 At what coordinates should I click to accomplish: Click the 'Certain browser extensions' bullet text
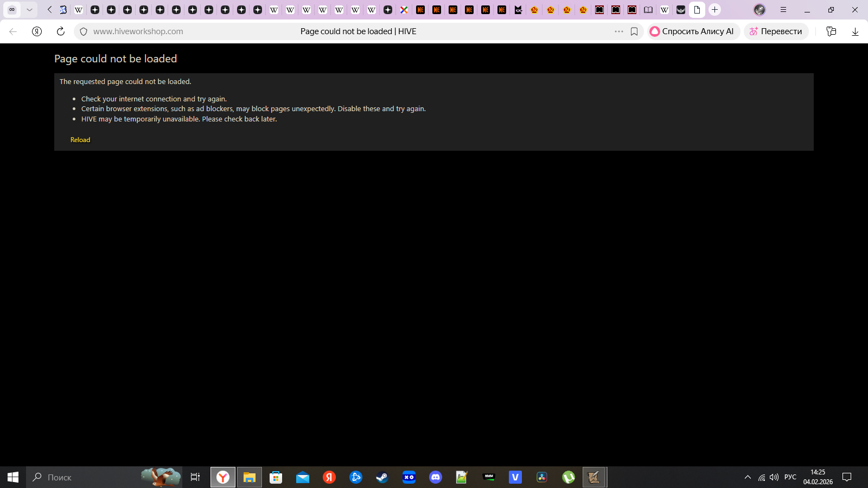click(253, 109)
